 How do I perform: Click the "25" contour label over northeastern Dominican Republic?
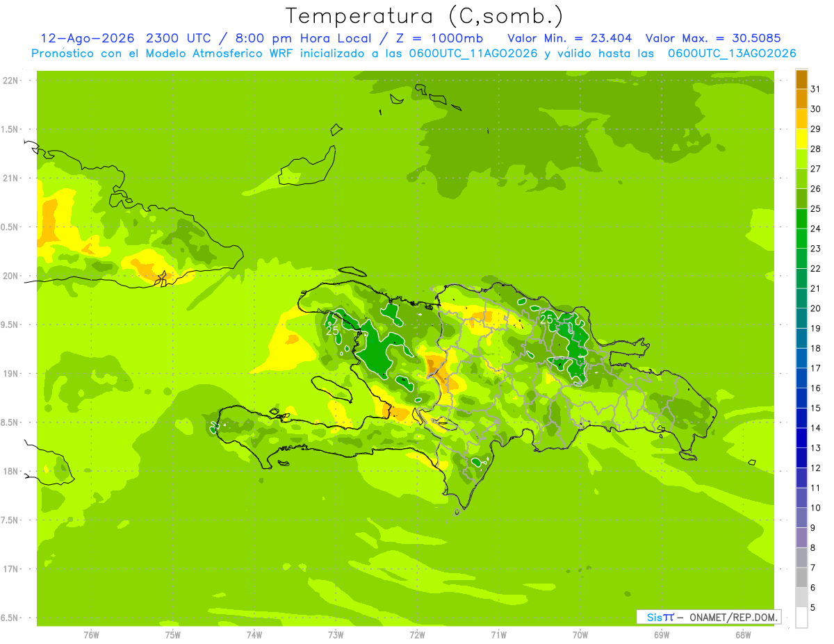tap(547, 320)
